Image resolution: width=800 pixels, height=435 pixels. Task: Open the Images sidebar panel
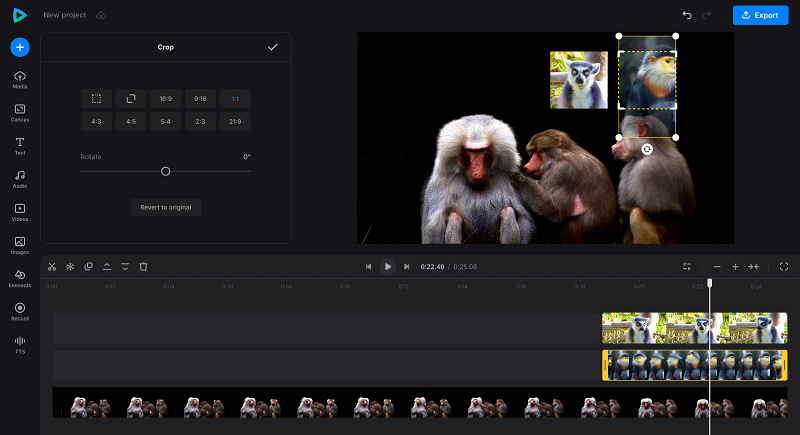click(x=20, y=246)
